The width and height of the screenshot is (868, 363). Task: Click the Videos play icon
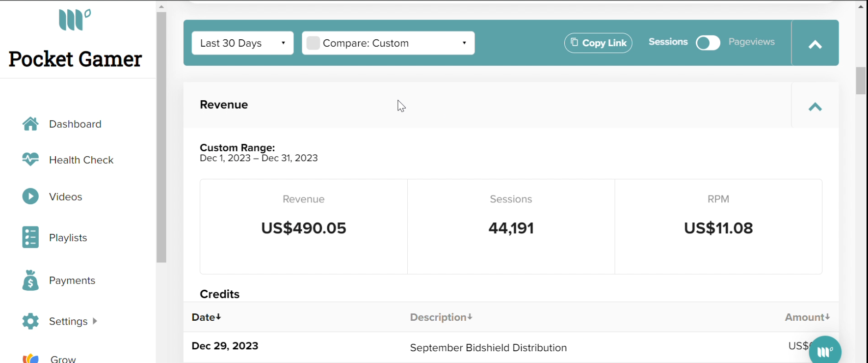(30, 196)
